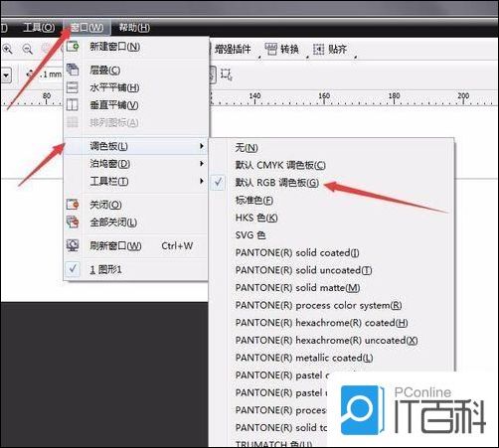Open the dropdown arrow left of .1 mm

pyautogui.click(x=6, y=75)
